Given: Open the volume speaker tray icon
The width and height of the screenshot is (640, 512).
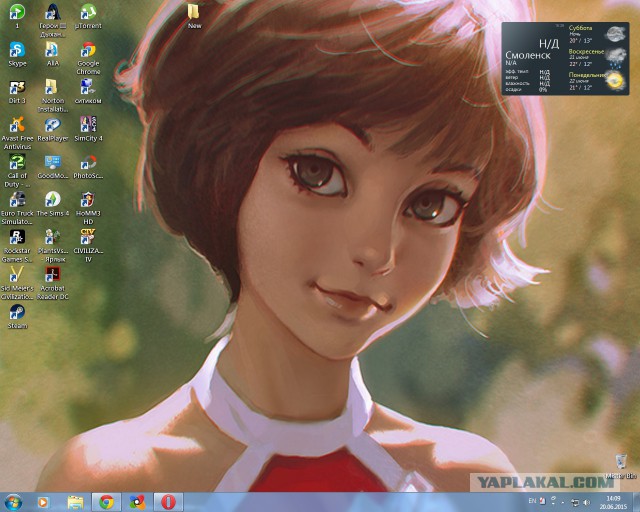Looking at the screenshot, I should point(587,502).
